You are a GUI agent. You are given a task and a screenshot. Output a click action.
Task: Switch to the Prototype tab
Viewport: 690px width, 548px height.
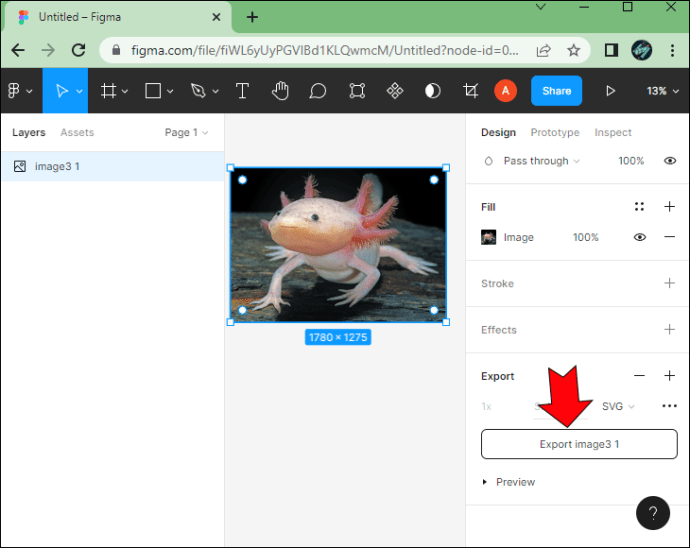(x=554, y=132)
